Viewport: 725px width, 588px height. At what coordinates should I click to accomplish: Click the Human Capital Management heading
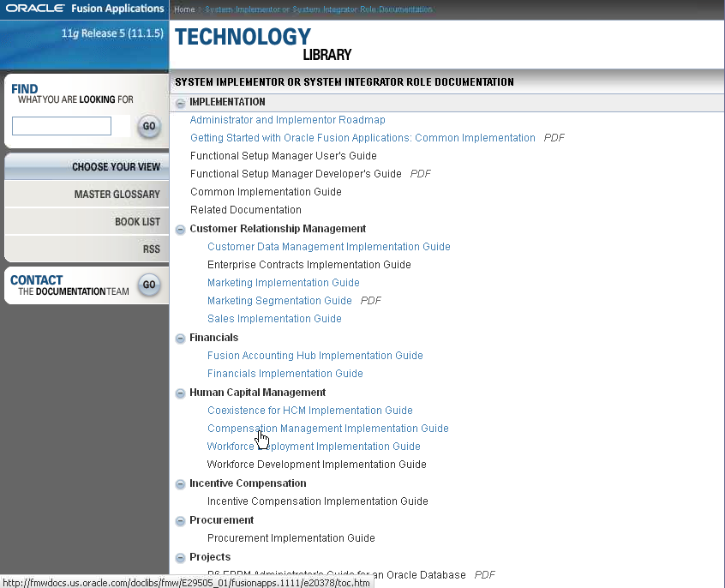click(258, 393)
